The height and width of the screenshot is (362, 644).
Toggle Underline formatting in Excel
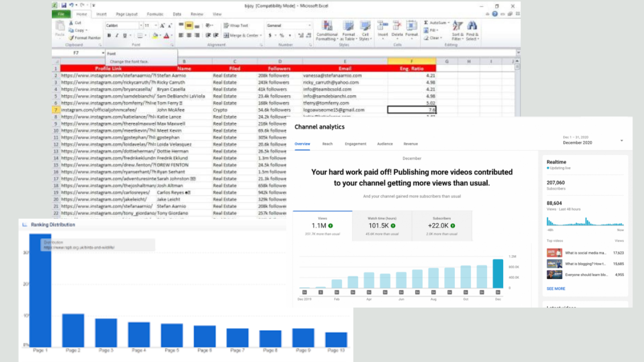pyautogui.click(x=124, y=35)
